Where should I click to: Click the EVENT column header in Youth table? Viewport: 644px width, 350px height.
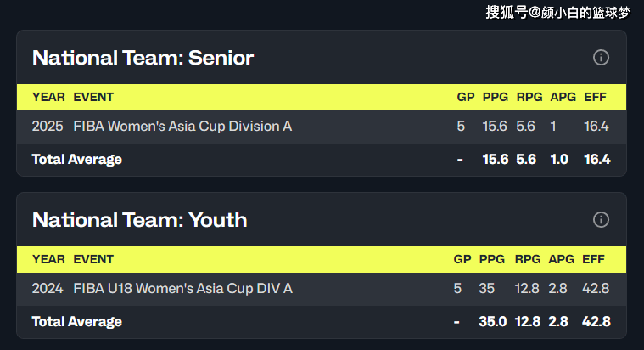[x=93, y=259]
